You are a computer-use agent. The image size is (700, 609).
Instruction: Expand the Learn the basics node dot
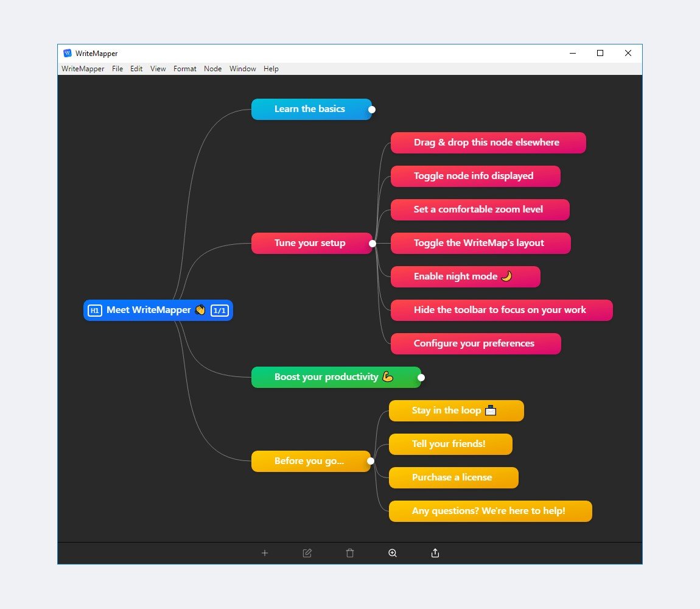[x=372, y=110]
